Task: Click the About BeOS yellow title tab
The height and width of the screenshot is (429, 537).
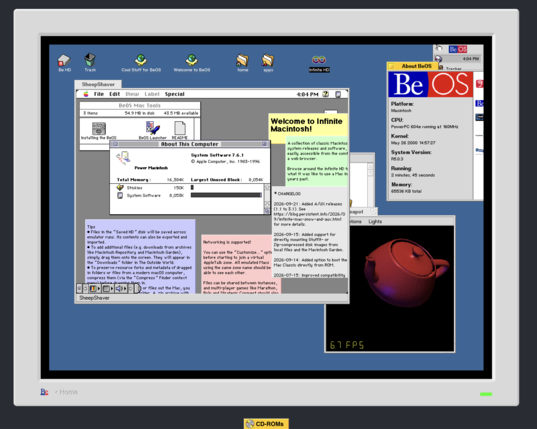Action: pos(412,66)
